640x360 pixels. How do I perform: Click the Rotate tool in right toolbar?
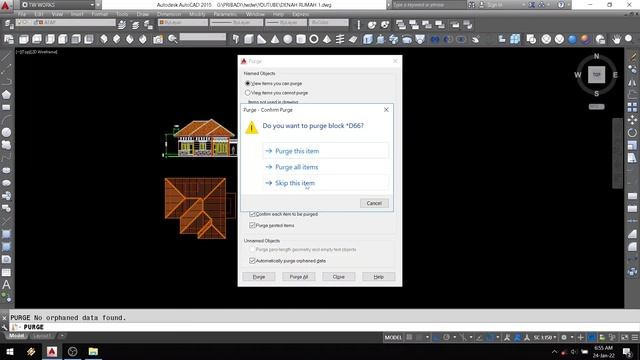[632, 133]
